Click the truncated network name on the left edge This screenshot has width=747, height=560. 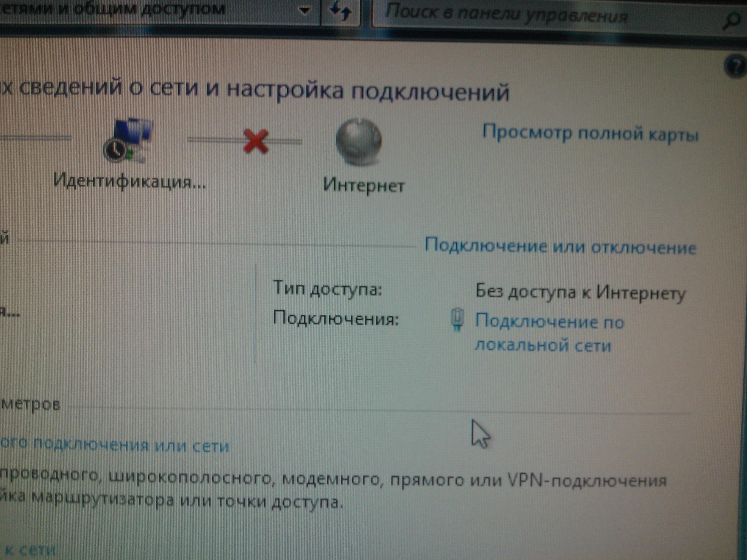(10, 312)
